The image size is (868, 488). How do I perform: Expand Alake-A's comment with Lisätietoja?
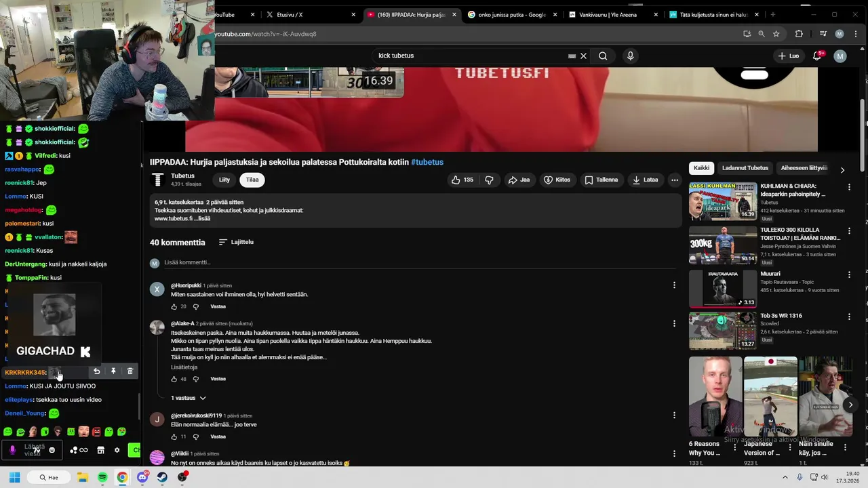pos(184,367)
